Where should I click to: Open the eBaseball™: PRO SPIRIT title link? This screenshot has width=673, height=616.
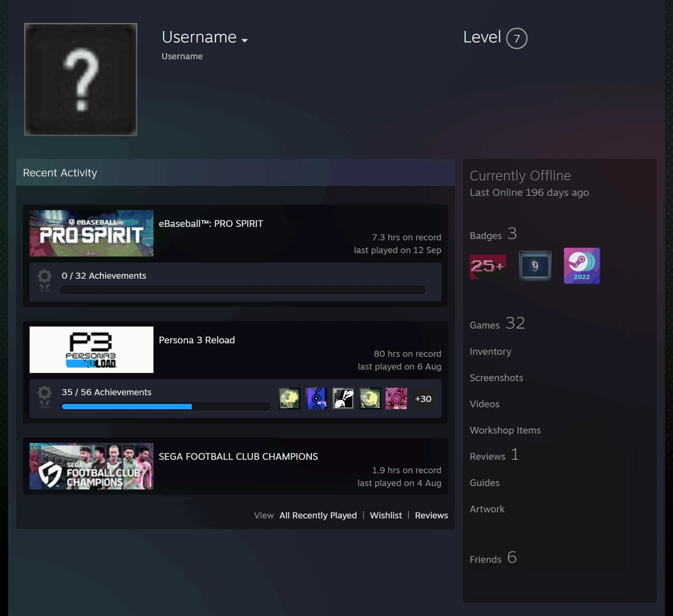tap(211, 224)
